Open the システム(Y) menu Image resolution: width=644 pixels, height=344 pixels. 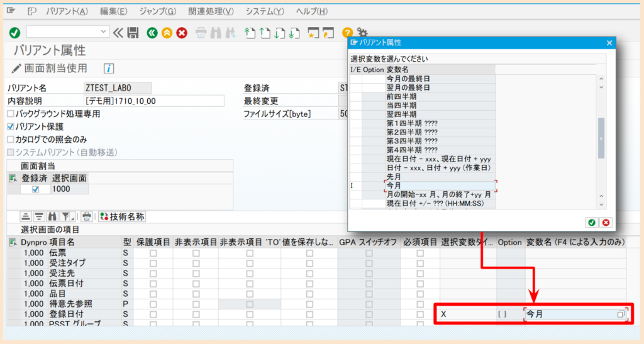click(265, 11)
